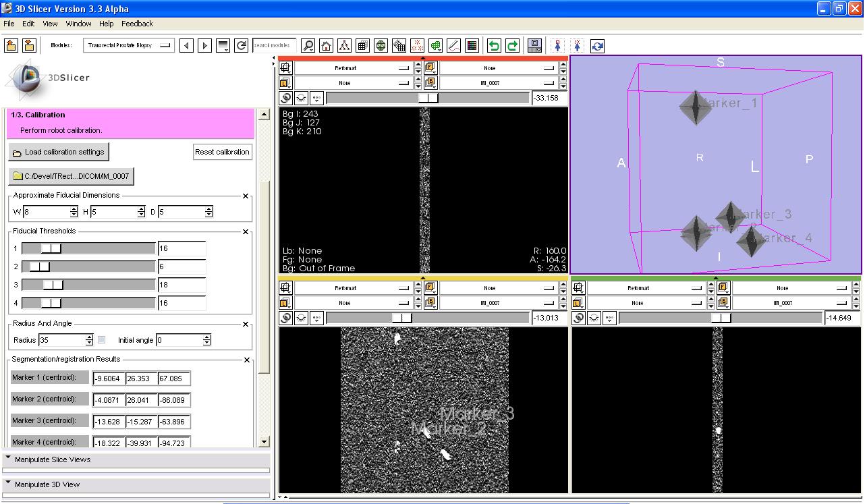865x504 pixels.
Task: Toggle the checkbox beside the Radius field
Action: (x=101, y=340)
